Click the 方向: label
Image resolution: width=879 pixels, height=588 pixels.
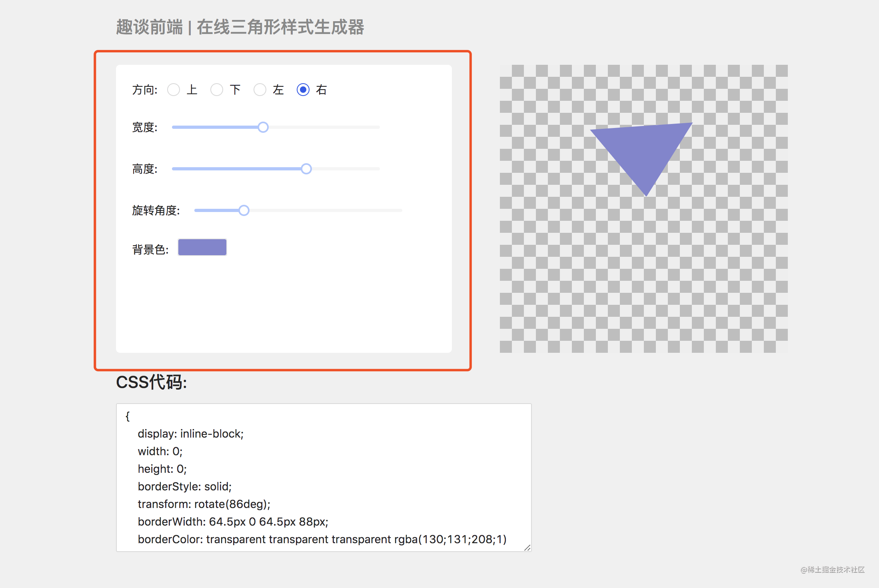tap(145, 90)
